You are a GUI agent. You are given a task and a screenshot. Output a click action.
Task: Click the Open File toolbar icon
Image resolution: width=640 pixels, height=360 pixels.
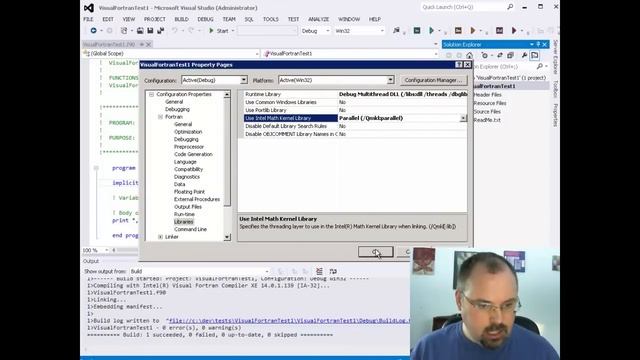140,31
